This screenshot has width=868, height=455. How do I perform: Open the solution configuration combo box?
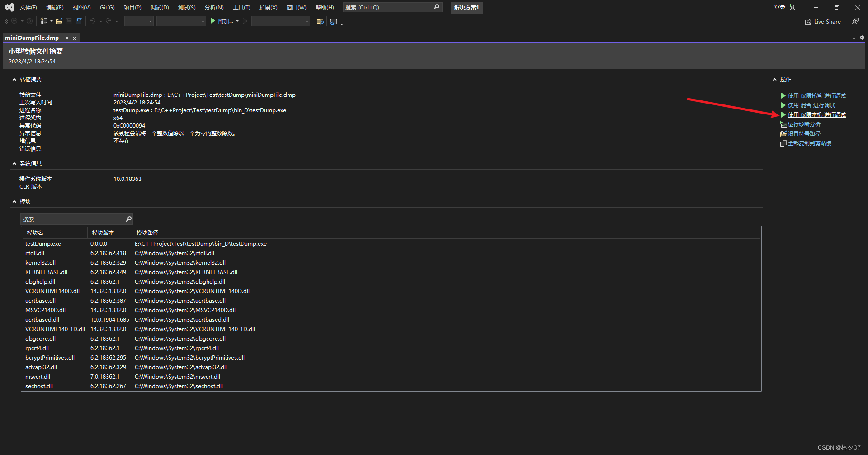coord(139,21)
